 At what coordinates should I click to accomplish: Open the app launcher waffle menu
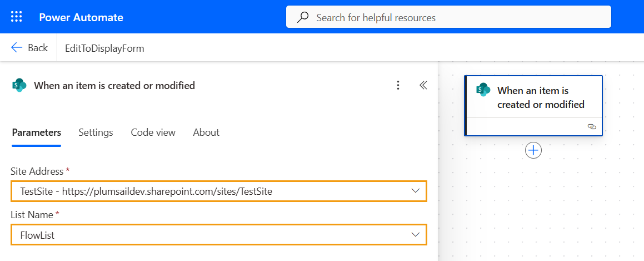[17, 17]
